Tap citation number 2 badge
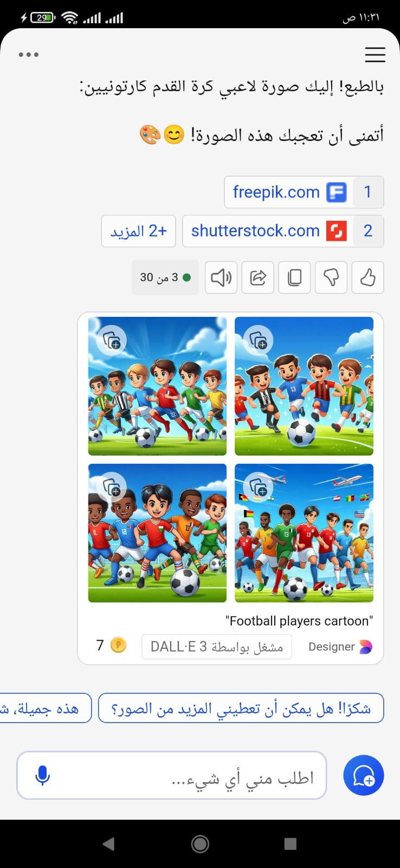 (367, 231)
